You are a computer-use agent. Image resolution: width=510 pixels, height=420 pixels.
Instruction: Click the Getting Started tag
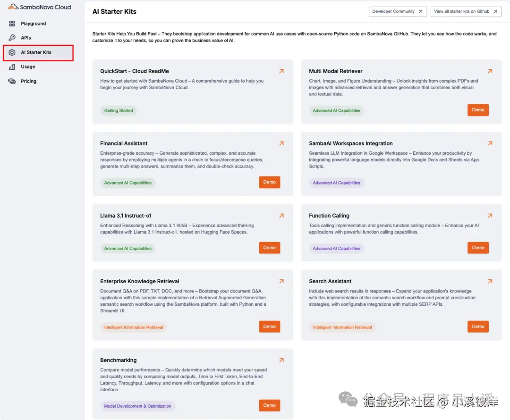[119, 110]
